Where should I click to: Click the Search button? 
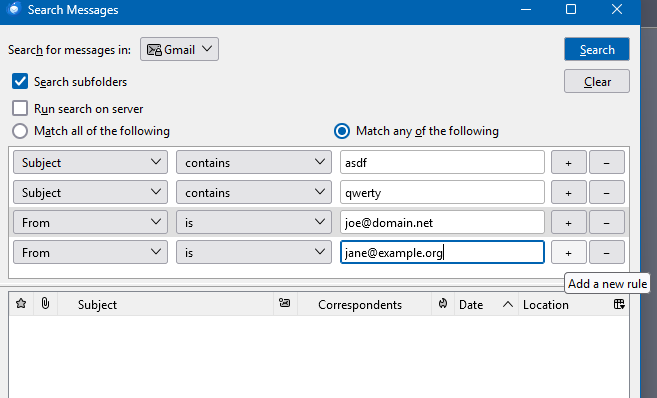point(597,49)
